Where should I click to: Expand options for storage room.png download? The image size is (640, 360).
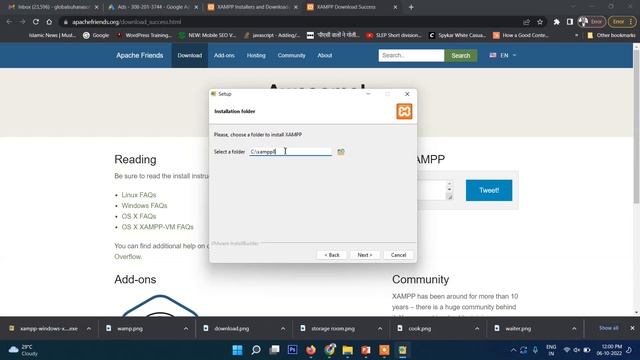(380, 329)
